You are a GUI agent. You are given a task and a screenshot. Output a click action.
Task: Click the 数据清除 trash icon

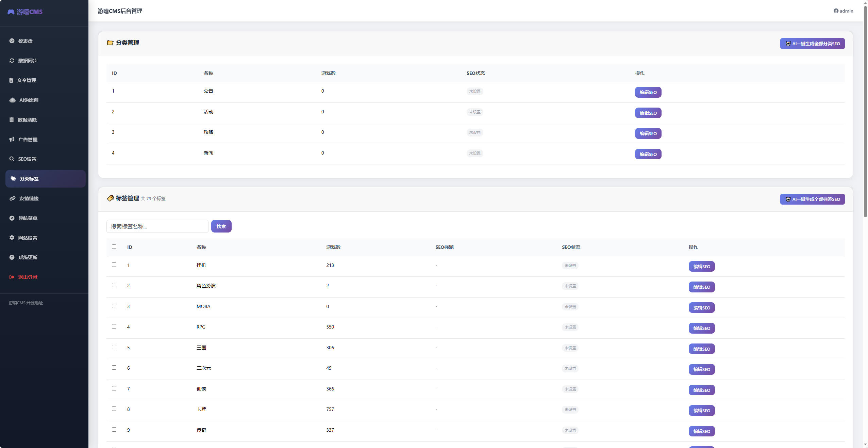click(12, 119)
